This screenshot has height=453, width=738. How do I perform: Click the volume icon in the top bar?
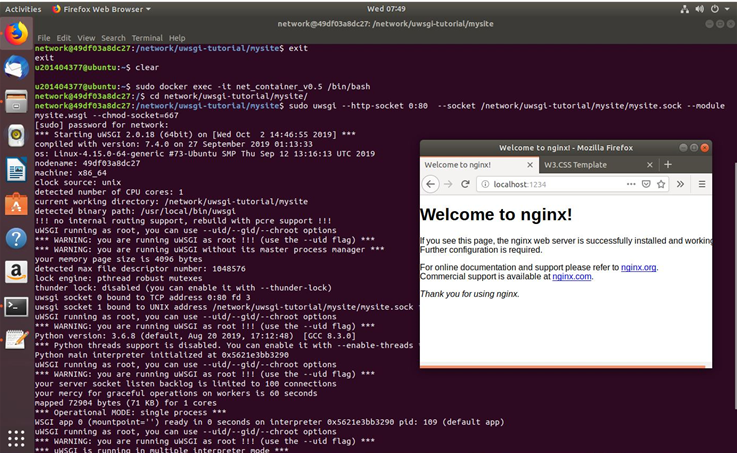pyautogui.click(x=699, y=9)
